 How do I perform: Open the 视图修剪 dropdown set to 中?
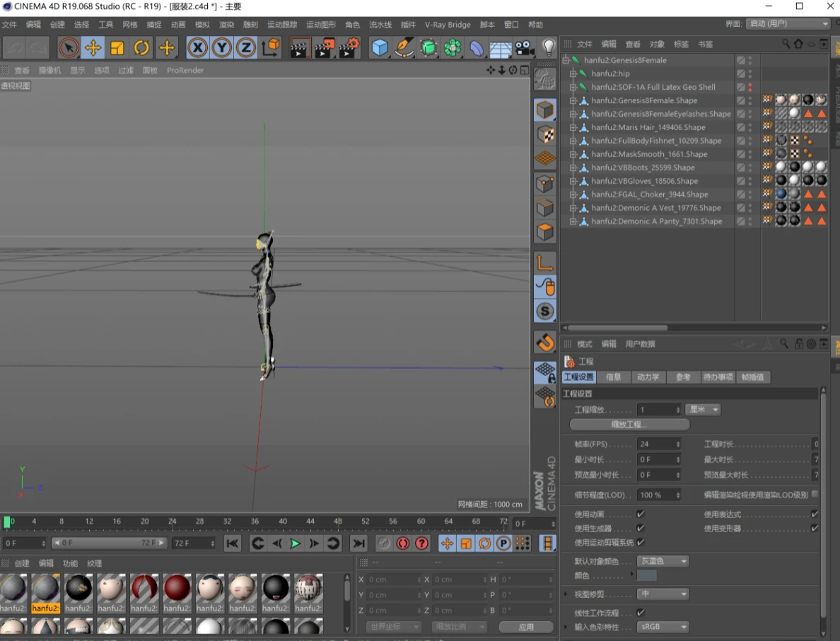click(663, 594)
